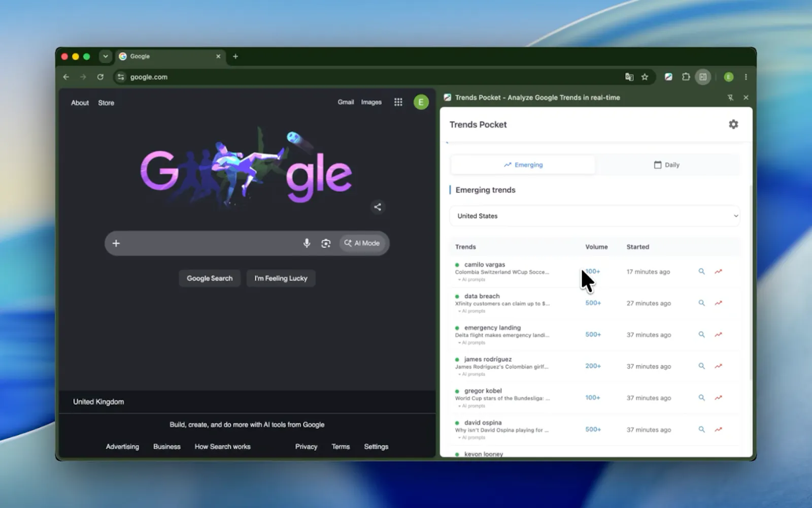Click search icon for emergency landing
Screen dimensions: 812x508
(701, 335)
